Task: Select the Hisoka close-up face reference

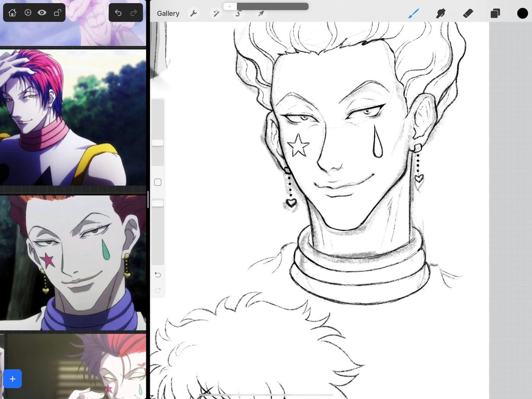Action: (x=73, y=263)
